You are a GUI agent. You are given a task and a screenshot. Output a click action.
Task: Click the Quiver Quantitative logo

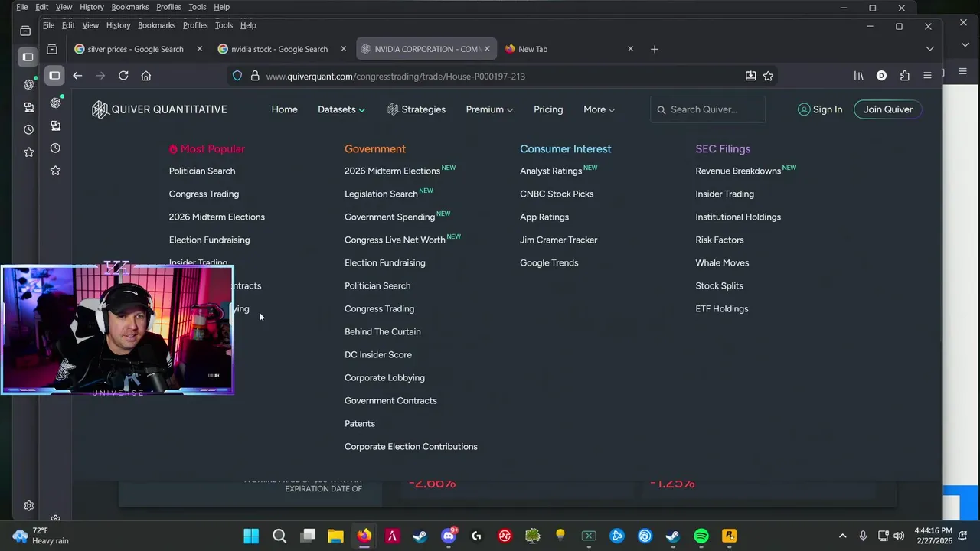click(159, 109)
